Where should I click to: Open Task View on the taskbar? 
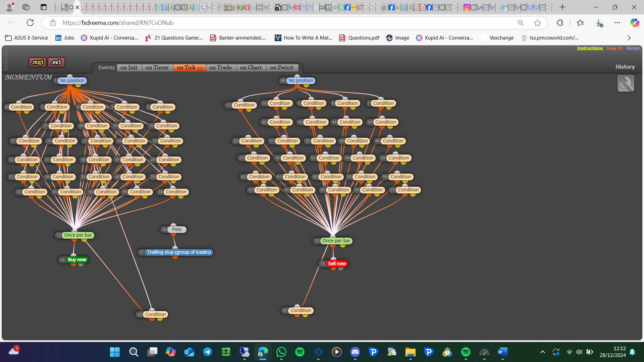152,352
